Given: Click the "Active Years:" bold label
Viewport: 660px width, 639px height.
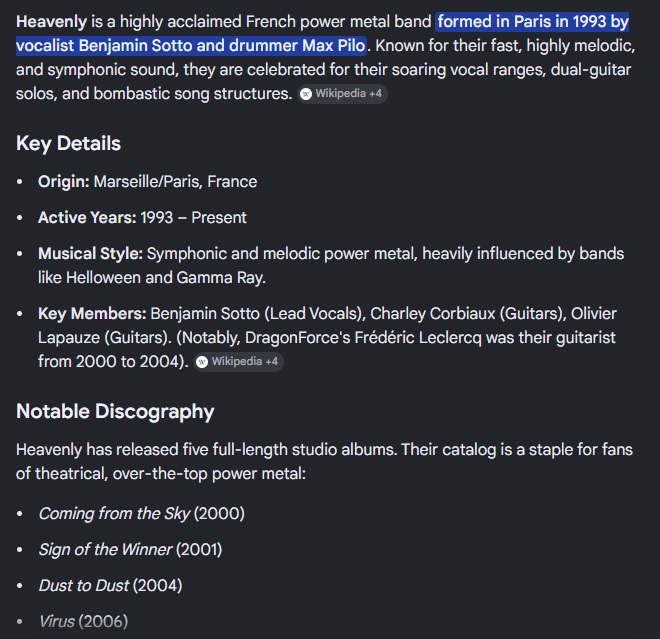Looking at the screenshot, I should (x=87, y=218).
